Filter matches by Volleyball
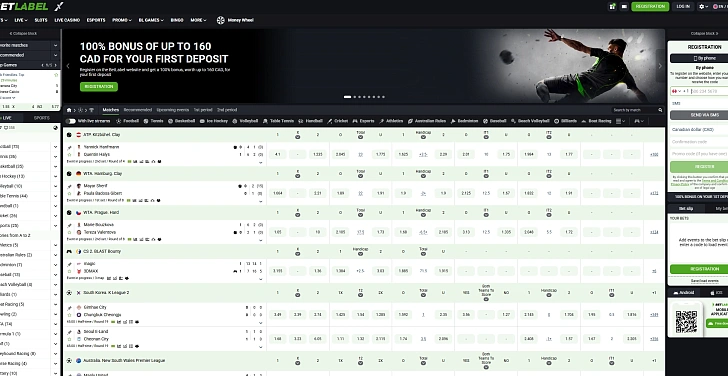This screenshot has width=728, height=376. pos(245,121)
